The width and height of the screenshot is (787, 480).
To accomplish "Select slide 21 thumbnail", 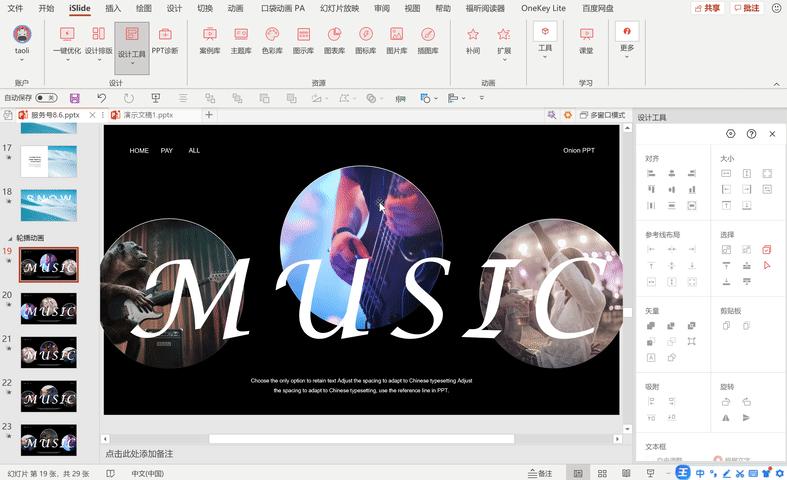I will click(49, 351).
